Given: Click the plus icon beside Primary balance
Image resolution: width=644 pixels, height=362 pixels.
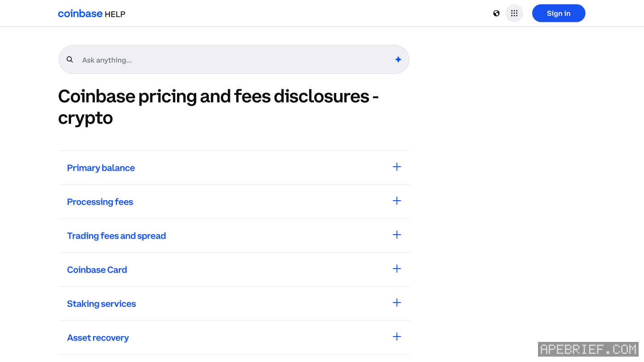Looking at the screenshot, I should [x=397, y=167].
